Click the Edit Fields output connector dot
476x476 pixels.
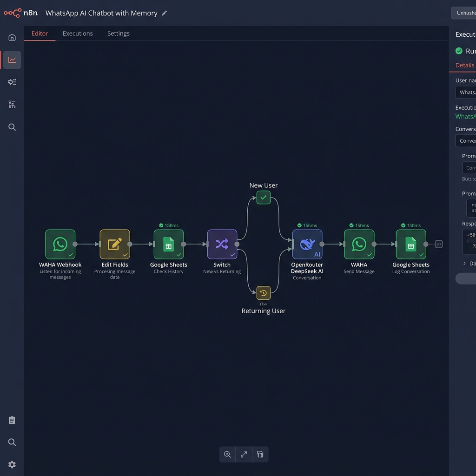coord(130,244)
